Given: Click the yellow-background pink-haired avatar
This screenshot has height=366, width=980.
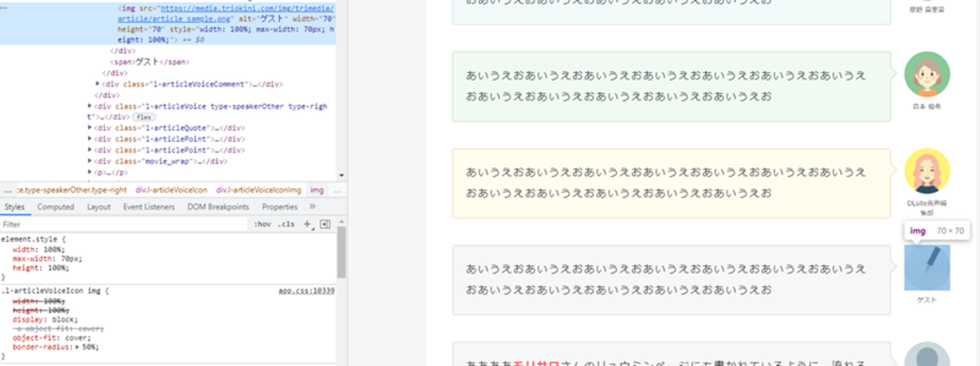Looking at the screenshot, I should point(927,171).
